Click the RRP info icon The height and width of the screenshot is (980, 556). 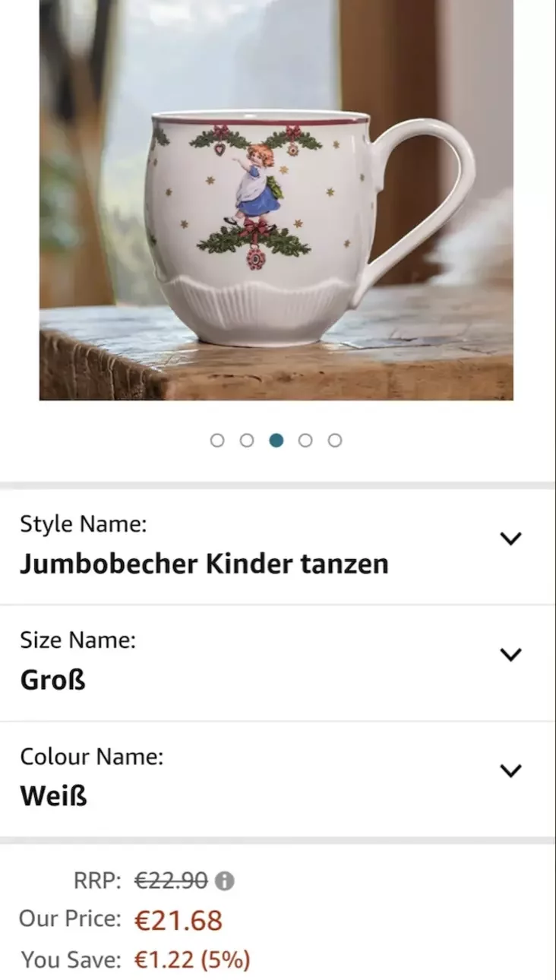tap(224, 881)
